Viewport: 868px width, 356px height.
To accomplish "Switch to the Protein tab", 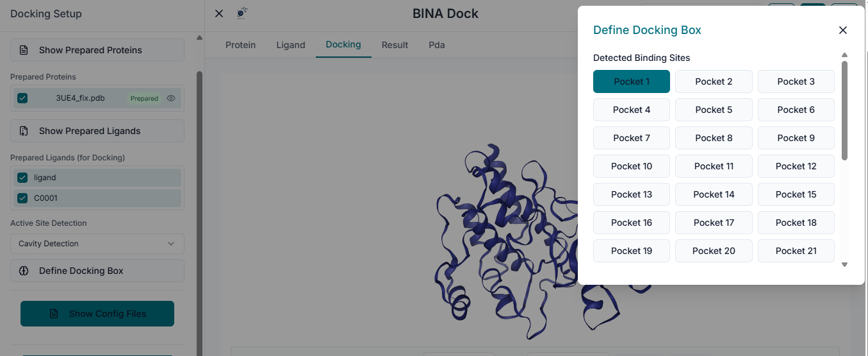I will tap(241, 45).
